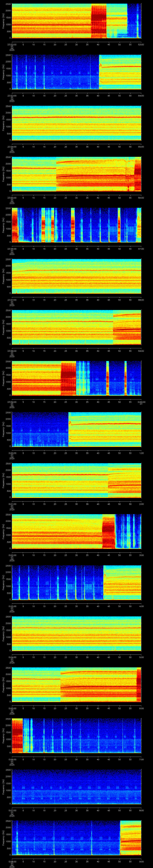Open the spectrogram panel starting at 0:01:00
The width and height of the screenshot is (153, 868).
click(x=77, y=480)
